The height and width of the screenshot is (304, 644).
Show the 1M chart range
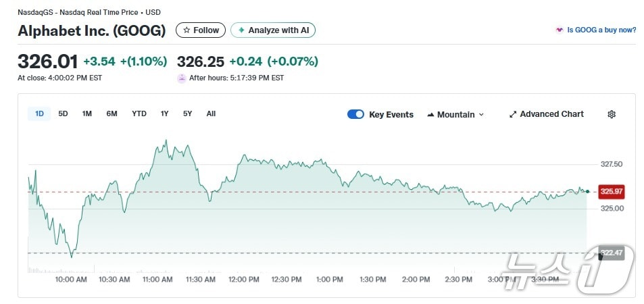(x=87, y=113)
